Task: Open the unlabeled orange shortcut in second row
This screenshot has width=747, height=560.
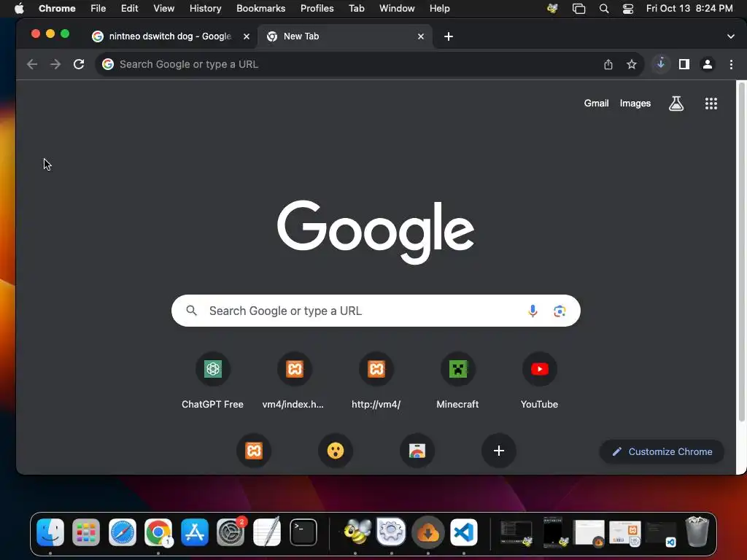Action: 253,451
